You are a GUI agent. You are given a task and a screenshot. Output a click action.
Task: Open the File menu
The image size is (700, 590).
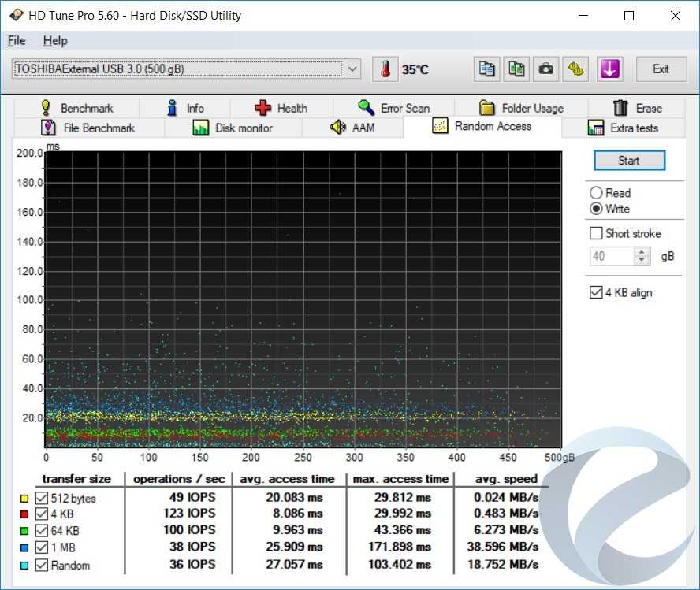coord(16,41)
